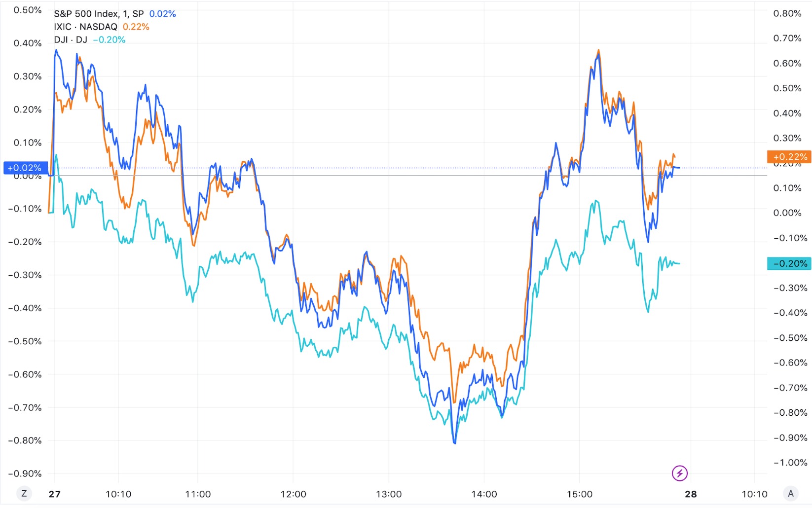Click the 15:00 time axis label
The width and height of the screenshot is (812, 508).
(580, 494)
